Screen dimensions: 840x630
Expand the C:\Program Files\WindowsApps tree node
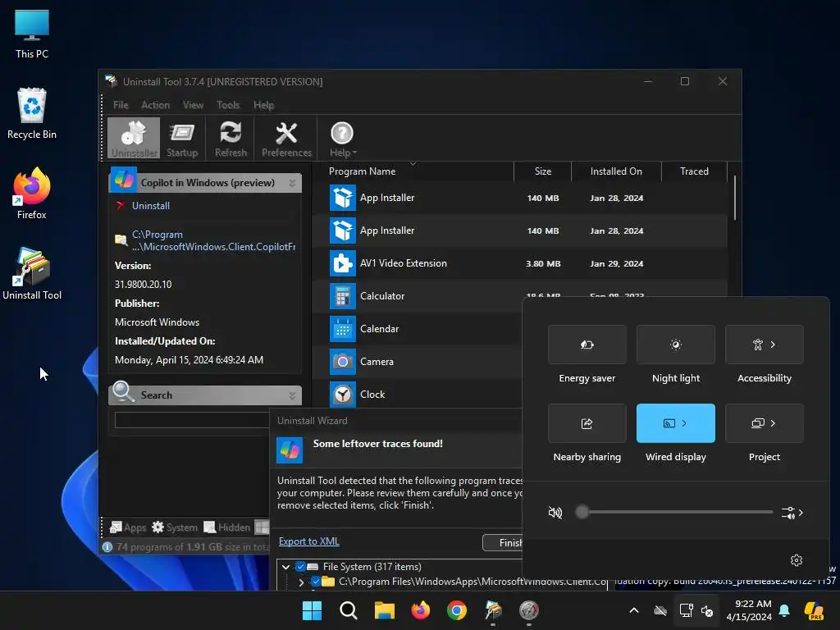point(301,582)
